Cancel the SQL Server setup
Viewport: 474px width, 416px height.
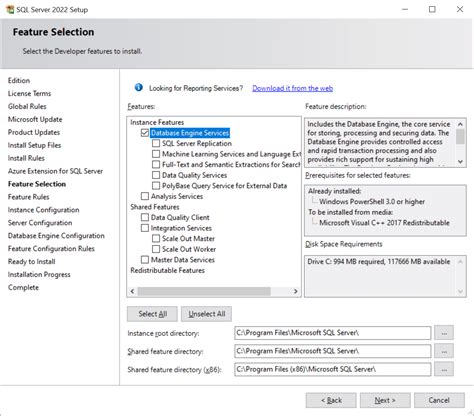click(x=439, y=400)
